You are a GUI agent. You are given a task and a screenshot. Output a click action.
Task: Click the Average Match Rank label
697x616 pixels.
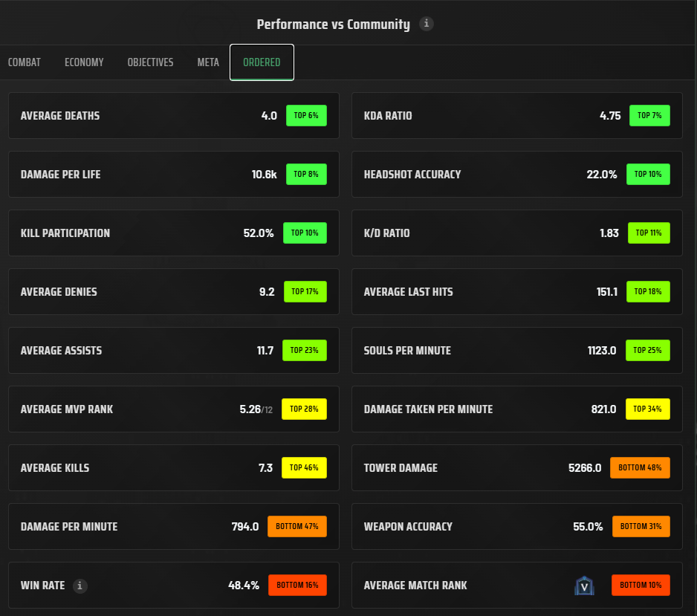click(415, 586)
